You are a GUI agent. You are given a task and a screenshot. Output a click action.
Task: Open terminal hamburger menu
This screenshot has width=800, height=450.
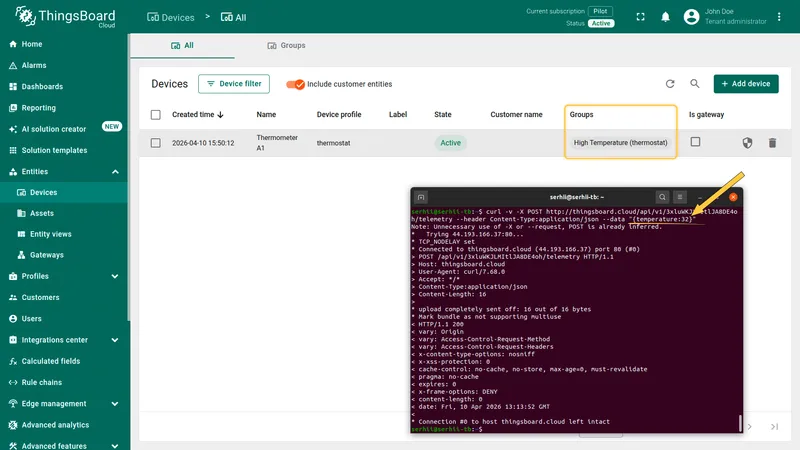[680, 197]
